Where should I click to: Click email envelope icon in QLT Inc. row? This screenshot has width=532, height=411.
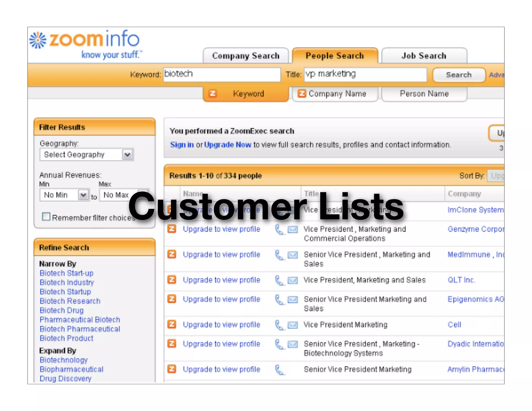[x=293, y=280]
